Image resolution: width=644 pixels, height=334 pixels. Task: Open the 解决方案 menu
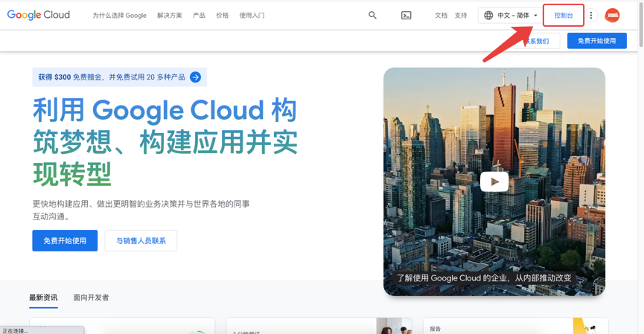(x=170, y=15)
